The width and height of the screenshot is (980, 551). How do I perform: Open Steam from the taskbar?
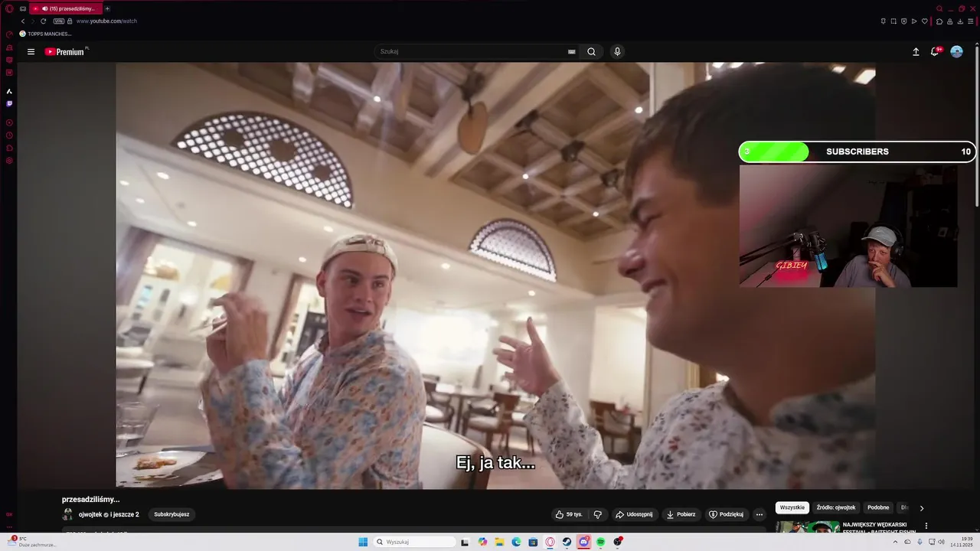[x=567, y=542]
